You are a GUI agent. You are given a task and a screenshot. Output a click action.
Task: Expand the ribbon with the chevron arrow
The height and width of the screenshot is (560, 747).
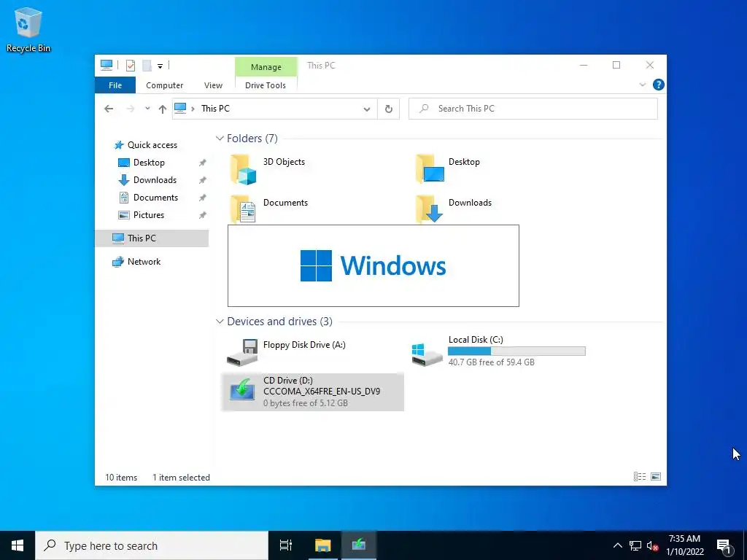point(642,85)
